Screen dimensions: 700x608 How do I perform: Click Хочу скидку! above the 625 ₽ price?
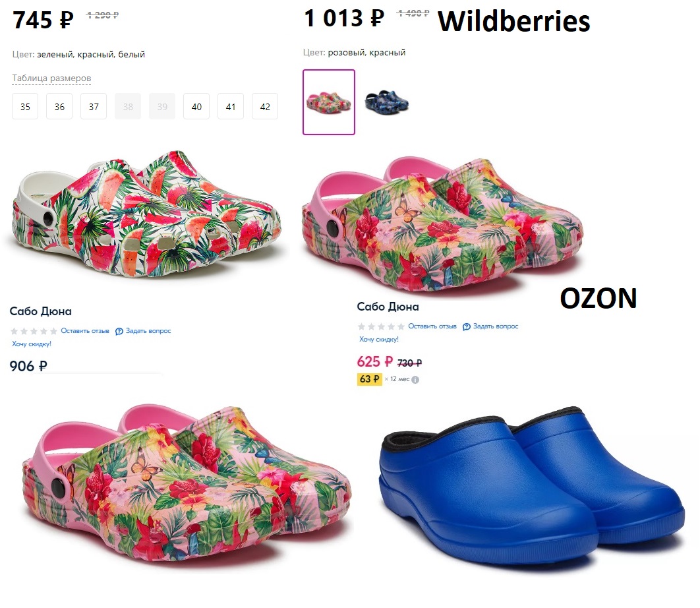tap(379, 340)
